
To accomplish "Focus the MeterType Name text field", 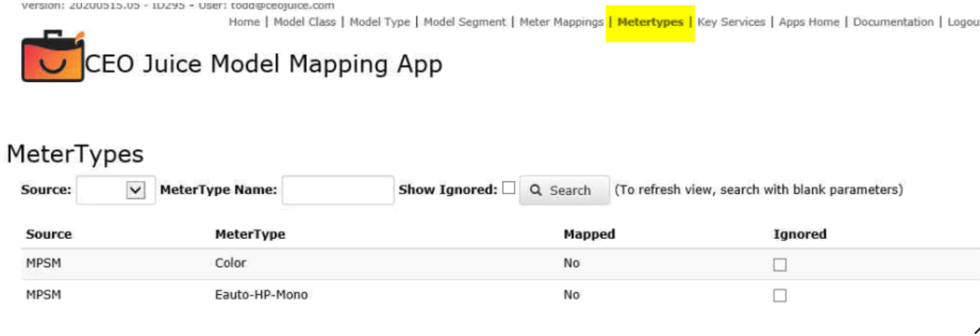I will [x=338, y=190].
